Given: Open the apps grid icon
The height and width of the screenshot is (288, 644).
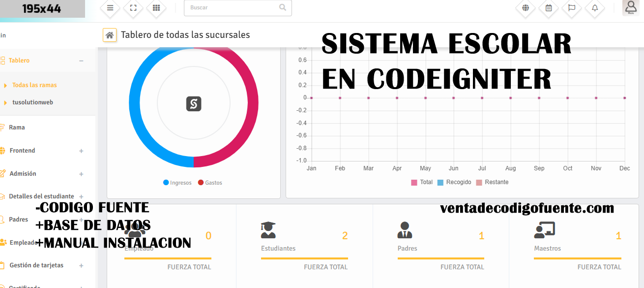Looking at the screenshot, I should [x=156, y=8].
